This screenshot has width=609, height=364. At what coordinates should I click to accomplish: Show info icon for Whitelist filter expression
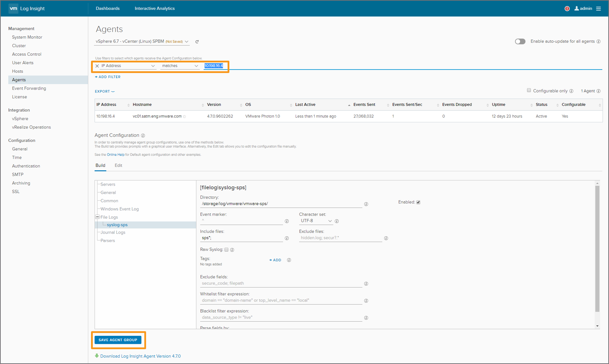point(366,301)
